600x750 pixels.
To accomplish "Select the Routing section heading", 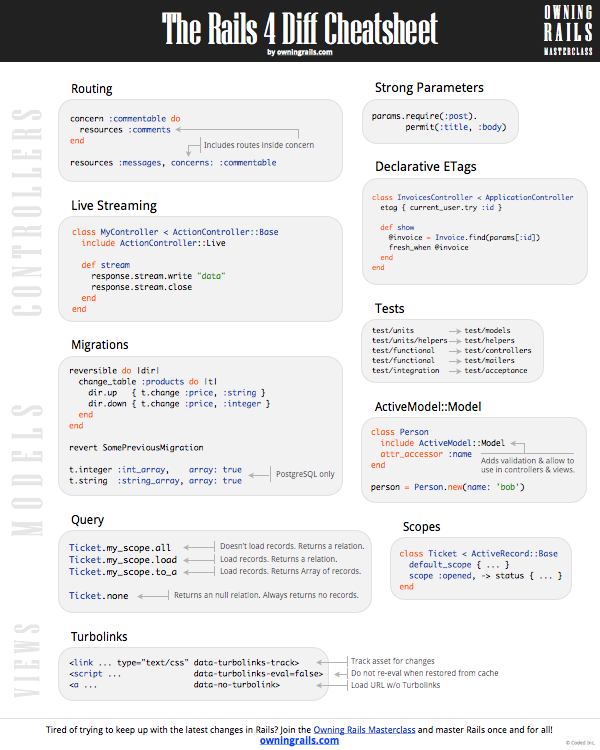I will click(91, 89).
